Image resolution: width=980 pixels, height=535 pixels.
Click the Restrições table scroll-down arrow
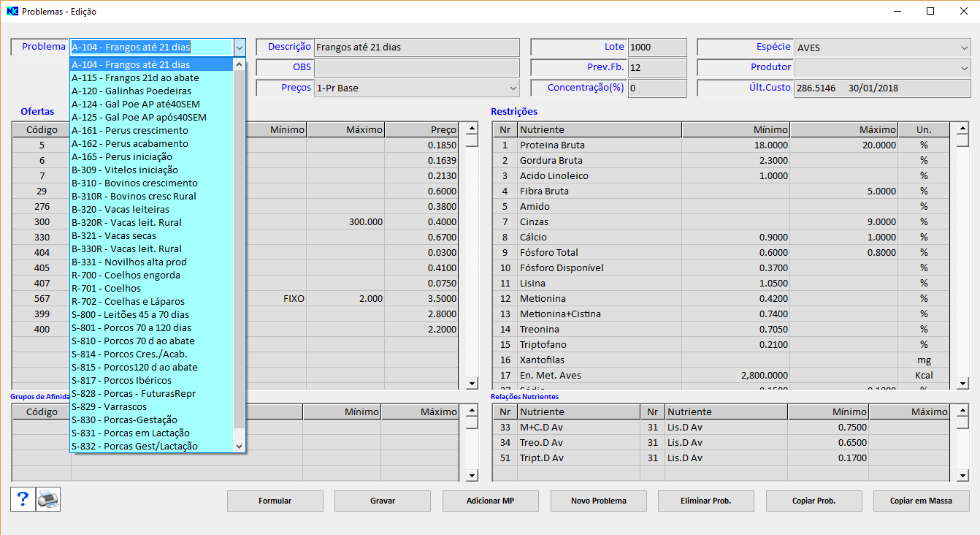(962, 383)
